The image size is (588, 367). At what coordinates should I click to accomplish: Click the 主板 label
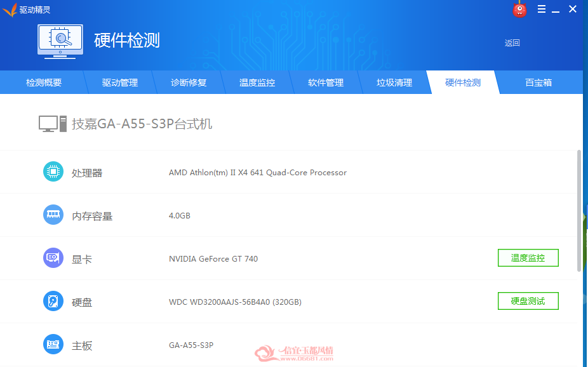82,345
